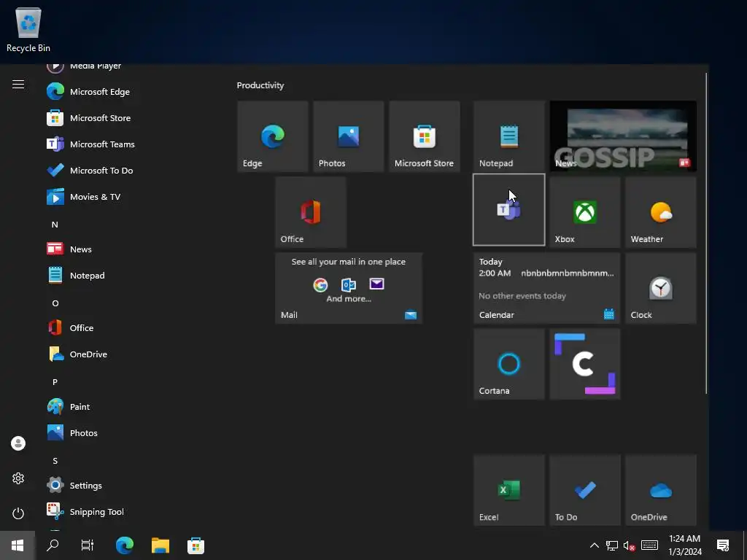The width and height of the screenshot is (747, 560).
Task: Launch the Notepad tile
Action: point(508,136)
